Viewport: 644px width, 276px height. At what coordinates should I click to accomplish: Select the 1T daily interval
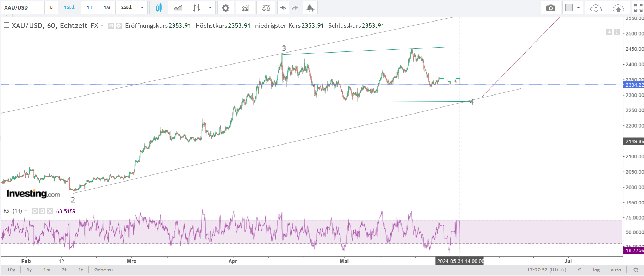coord(90,7)
